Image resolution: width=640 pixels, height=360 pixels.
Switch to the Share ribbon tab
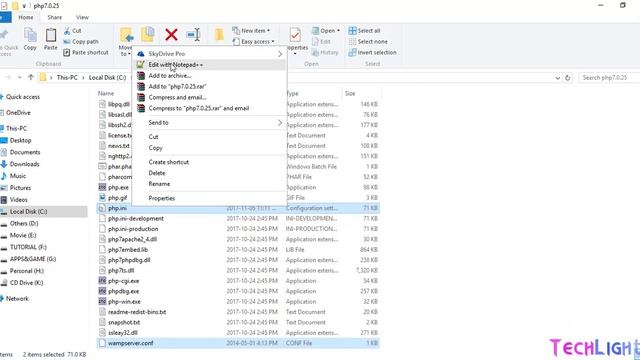pos(55,17)
